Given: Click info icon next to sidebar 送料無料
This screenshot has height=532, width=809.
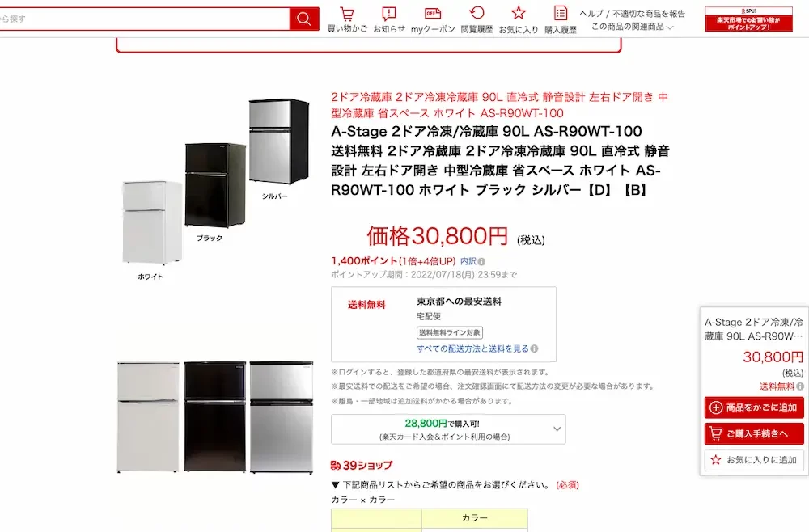Looking at the screenshot, I should (800, 386).
